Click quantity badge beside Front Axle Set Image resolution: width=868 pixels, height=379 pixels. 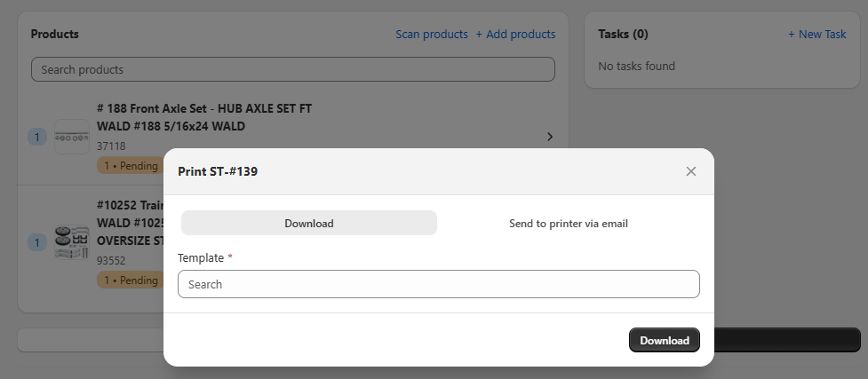click(x=37, y=137)
